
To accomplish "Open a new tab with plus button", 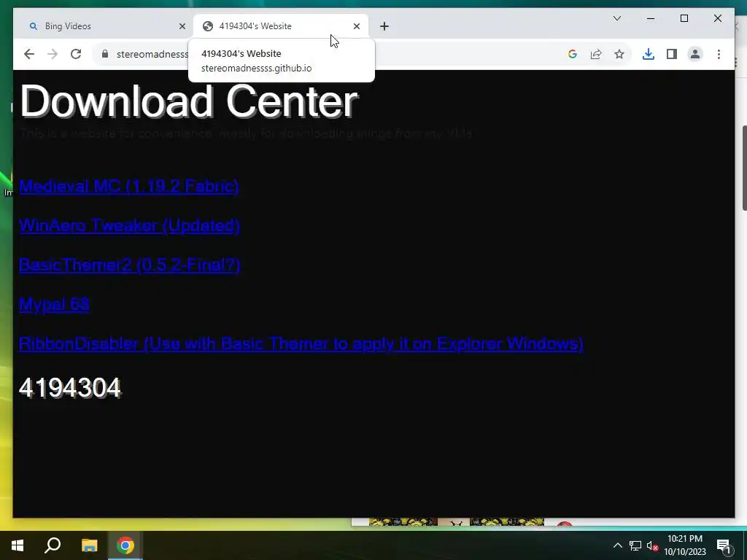I will tap(384, 26).
